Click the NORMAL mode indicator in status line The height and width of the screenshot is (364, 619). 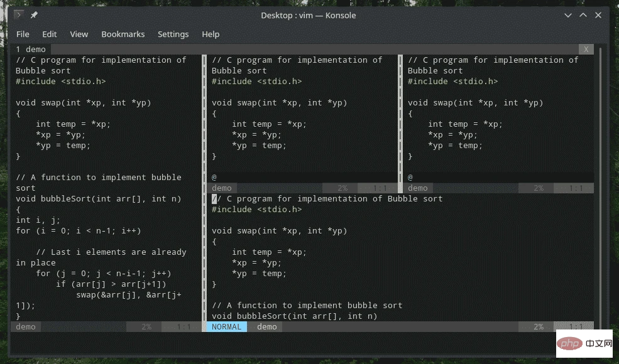pos(226,327)
